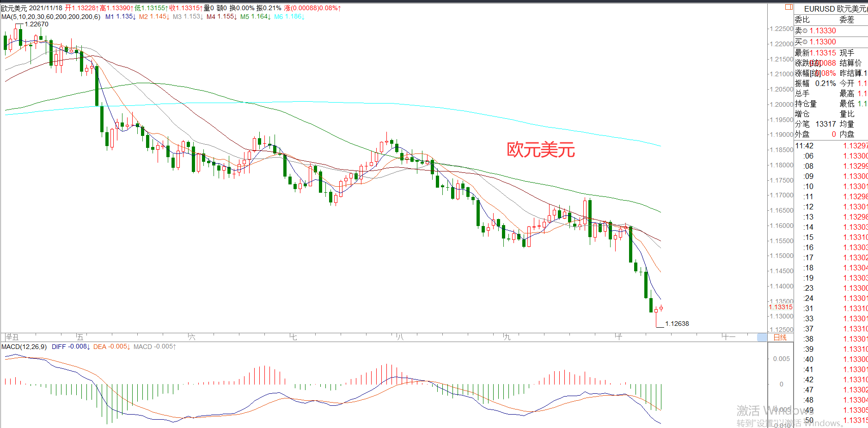Select the M5 1.164 moving average label
Image resolution: width=868 pixels, height=428 pixels.
point(256,17)
